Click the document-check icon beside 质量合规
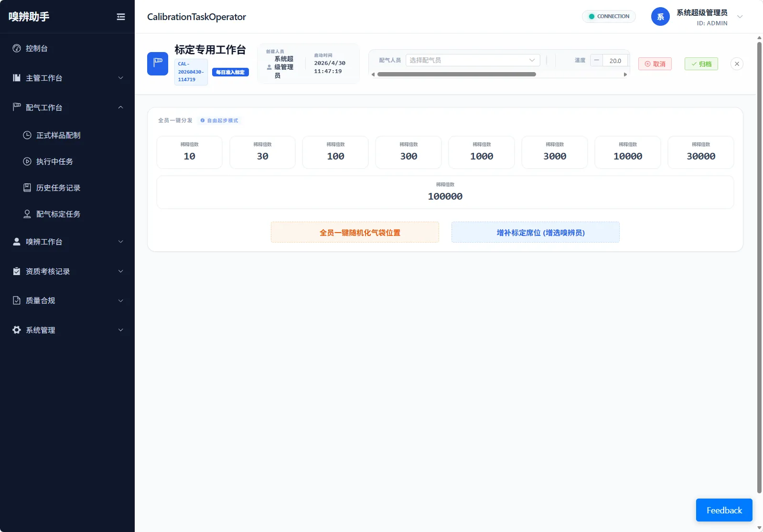This screenshot has height=532, width=763. [x=17, y=300]
